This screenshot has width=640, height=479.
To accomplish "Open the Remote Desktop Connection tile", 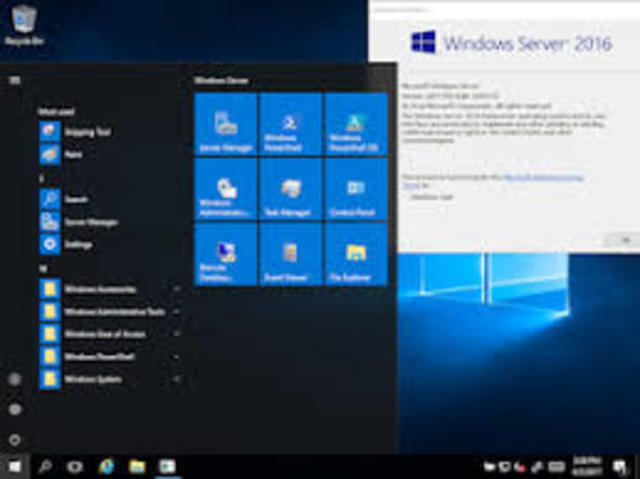I will [x=226, y=254].
